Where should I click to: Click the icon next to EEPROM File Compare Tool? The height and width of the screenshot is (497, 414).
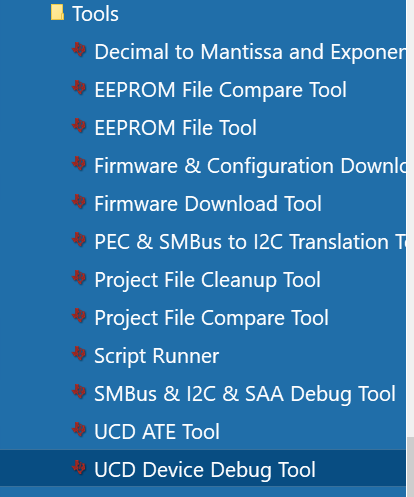79,88
